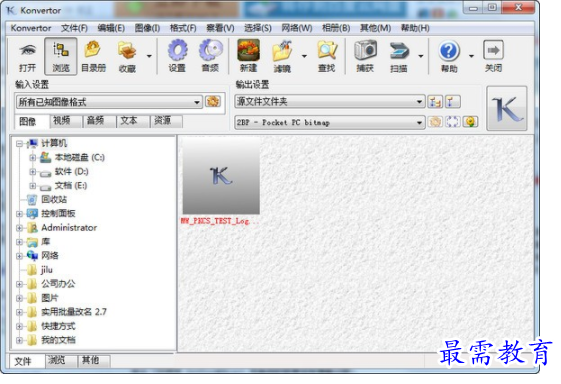Open the 文件(F) menu
561x384 pixels.
[x=74, y=28]
